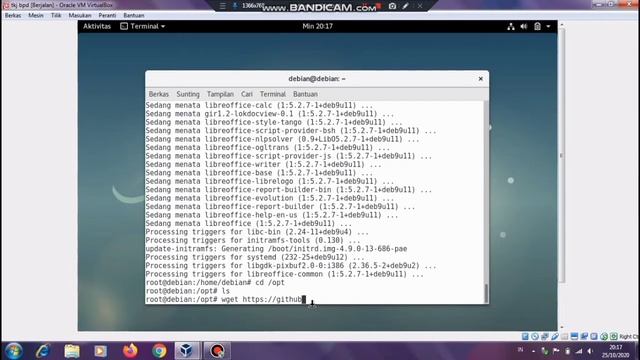Open Google Chrome from taskbar
640x360 pixels.
159,351
